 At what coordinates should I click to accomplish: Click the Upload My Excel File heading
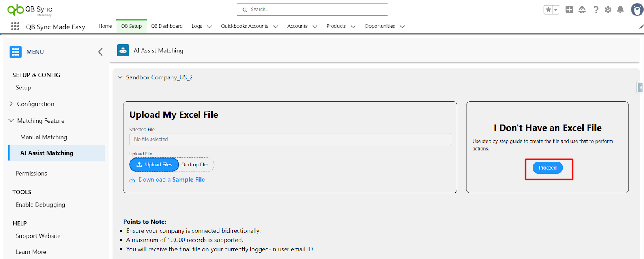coord(173,115)
